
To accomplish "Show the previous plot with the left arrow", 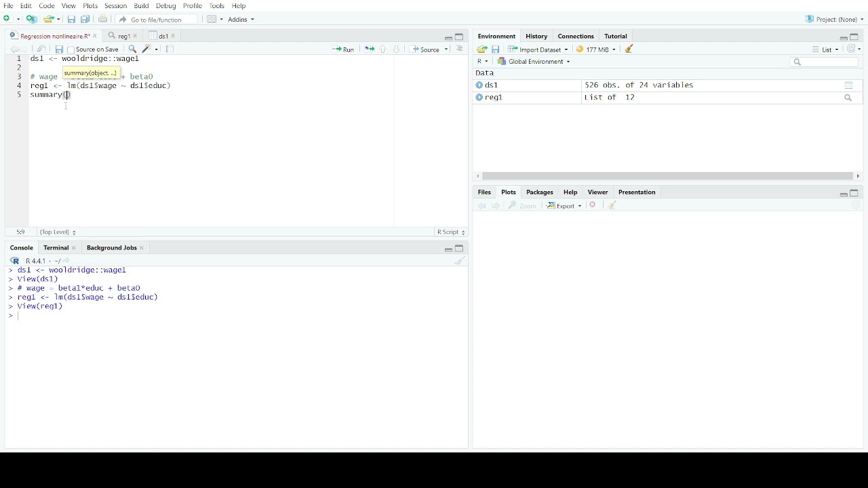I will tap(483, 206).
